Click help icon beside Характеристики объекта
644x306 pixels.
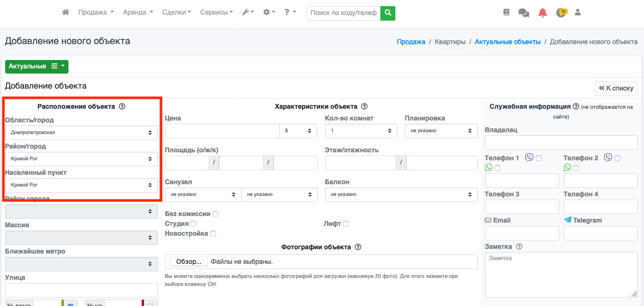(x=364, y=106)
